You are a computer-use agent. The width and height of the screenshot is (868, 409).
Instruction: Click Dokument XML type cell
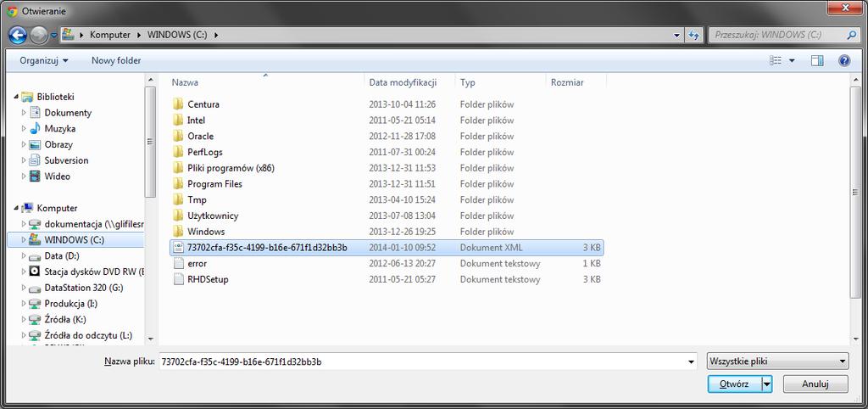[x=491, y=248]
